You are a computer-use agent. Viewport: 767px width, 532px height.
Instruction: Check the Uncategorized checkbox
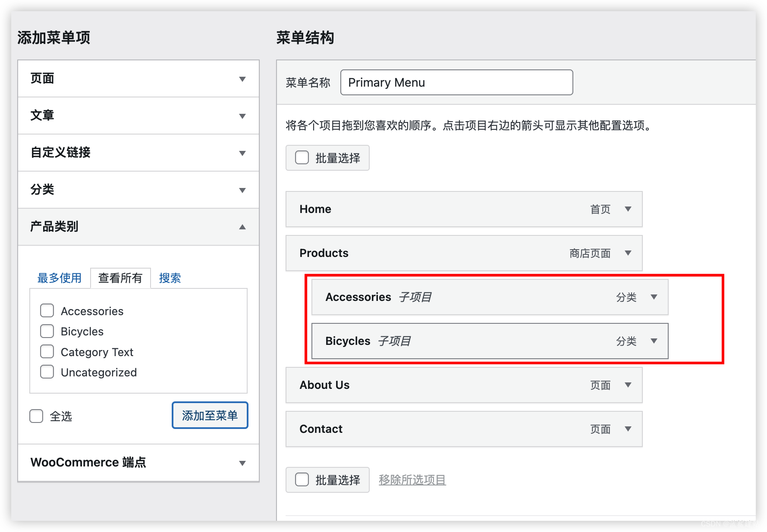point(47,372)
